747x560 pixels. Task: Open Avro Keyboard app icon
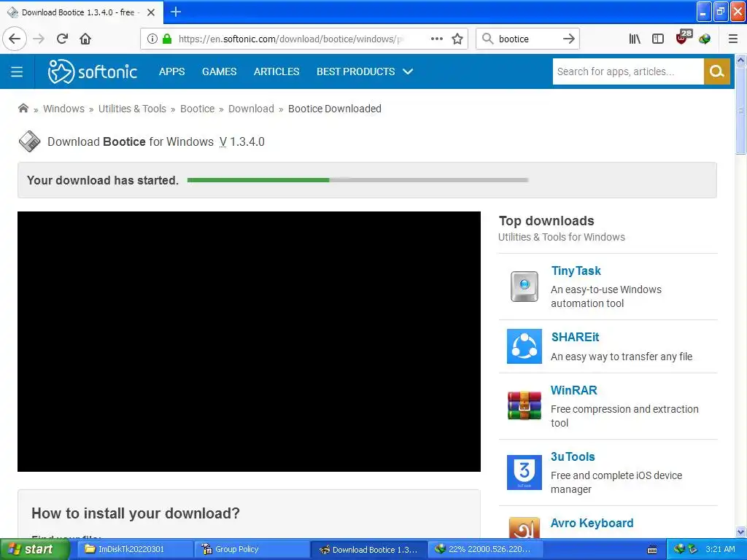[x=525, y=528]
